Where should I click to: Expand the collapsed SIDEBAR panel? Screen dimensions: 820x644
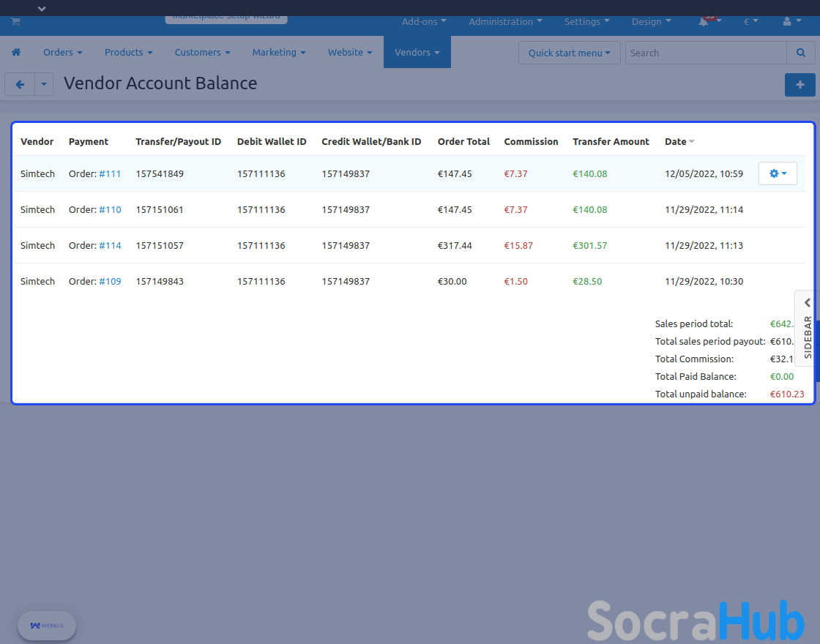(807, 328)
